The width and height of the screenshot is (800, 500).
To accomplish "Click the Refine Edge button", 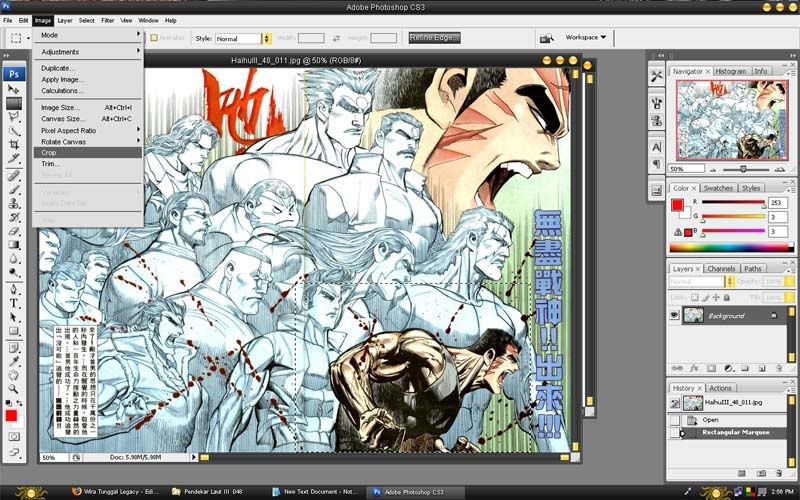I will (434, 38).
